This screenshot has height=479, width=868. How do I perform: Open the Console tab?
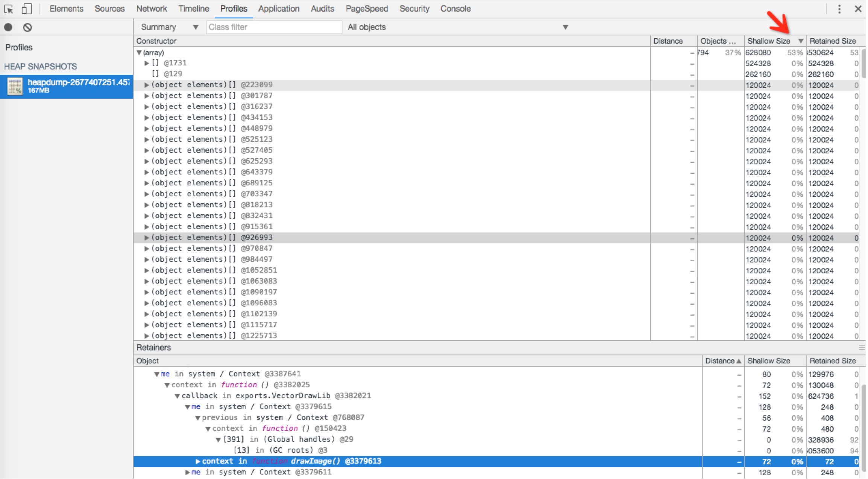[x=455, y=9]
